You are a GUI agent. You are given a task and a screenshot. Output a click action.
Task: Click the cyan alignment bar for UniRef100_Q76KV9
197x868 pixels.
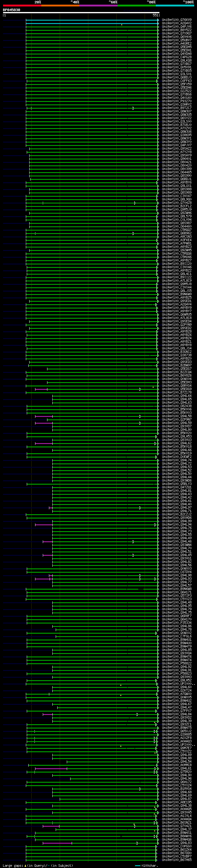click(x=92, y=20)
